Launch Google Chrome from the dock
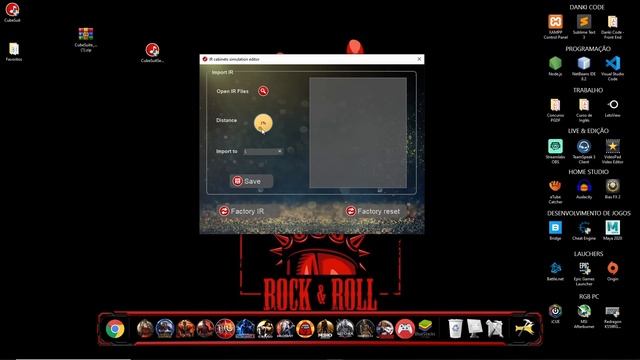The image size is (640, 360). click(x=115, y=329)
